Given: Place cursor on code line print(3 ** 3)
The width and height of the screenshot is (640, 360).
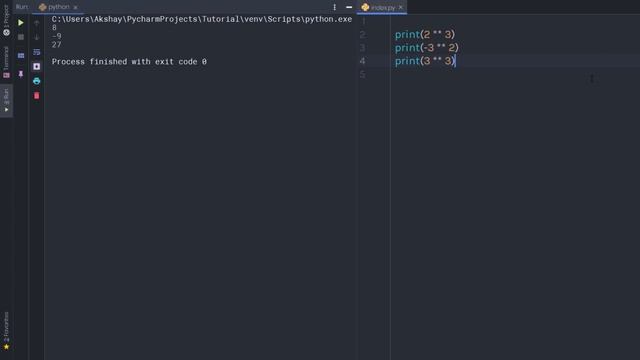Looking at the screenshot, I should point(424,61).
